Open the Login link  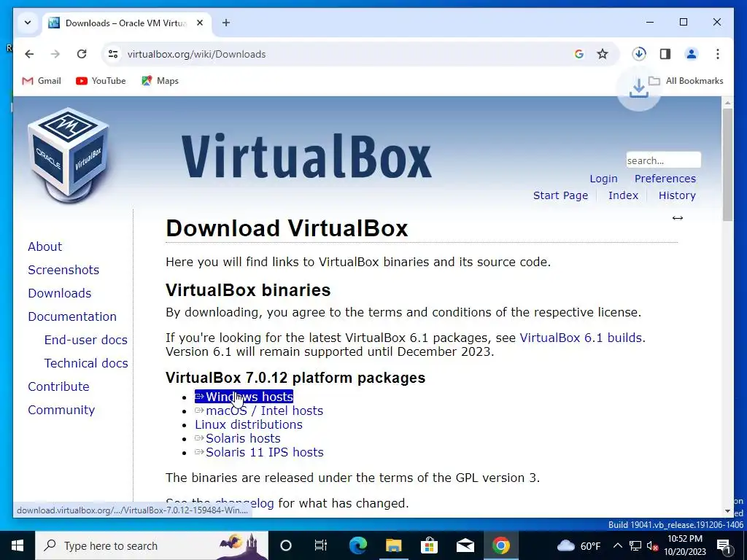pyautogui.click(x=603, y=179)
